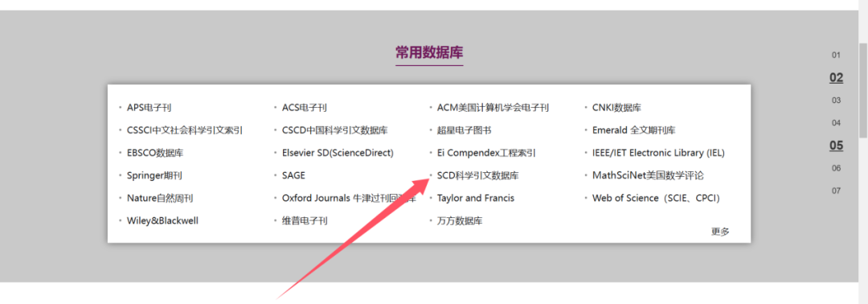Jump to section 02 in side navigation
The width and height of the screenshot is (868, 304).
(836, 77)
